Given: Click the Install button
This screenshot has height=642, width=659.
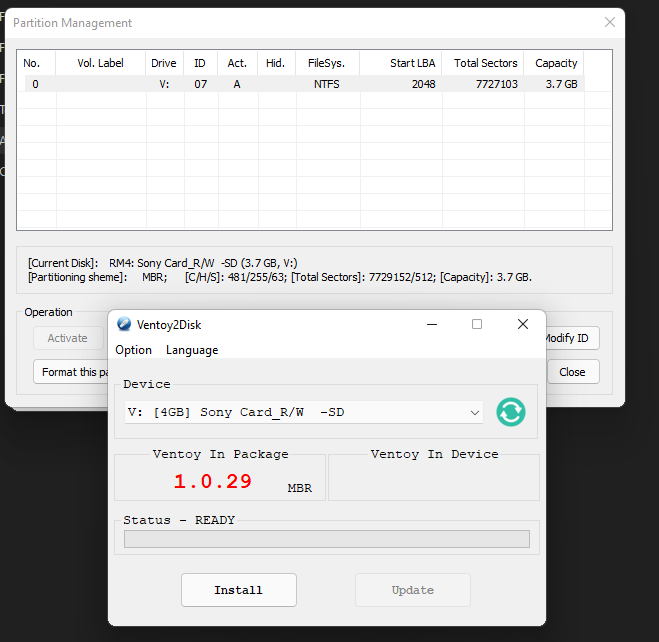Looking at the screenshot, I should (239, 590).
